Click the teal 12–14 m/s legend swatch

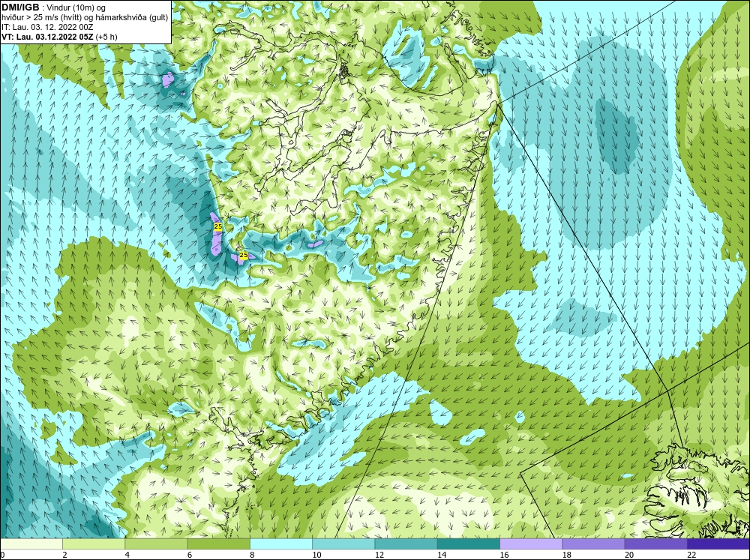[x=406, y=544]
